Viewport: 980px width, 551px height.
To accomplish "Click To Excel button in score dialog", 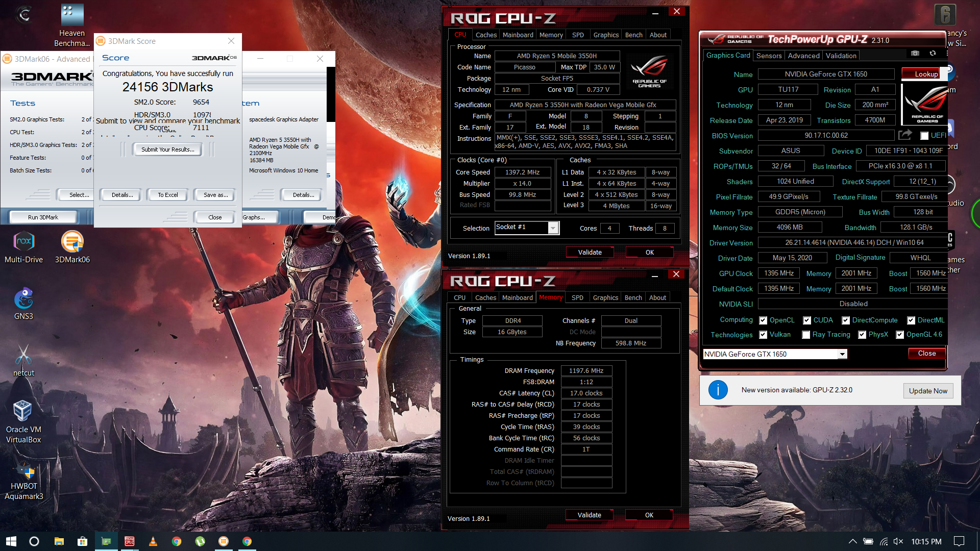I will [167, 195].
